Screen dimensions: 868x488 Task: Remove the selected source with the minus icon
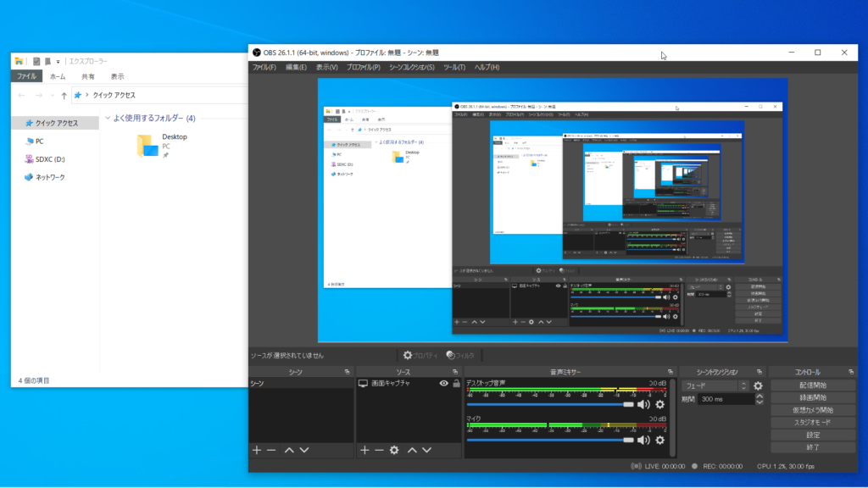click(x=379, y=451)
